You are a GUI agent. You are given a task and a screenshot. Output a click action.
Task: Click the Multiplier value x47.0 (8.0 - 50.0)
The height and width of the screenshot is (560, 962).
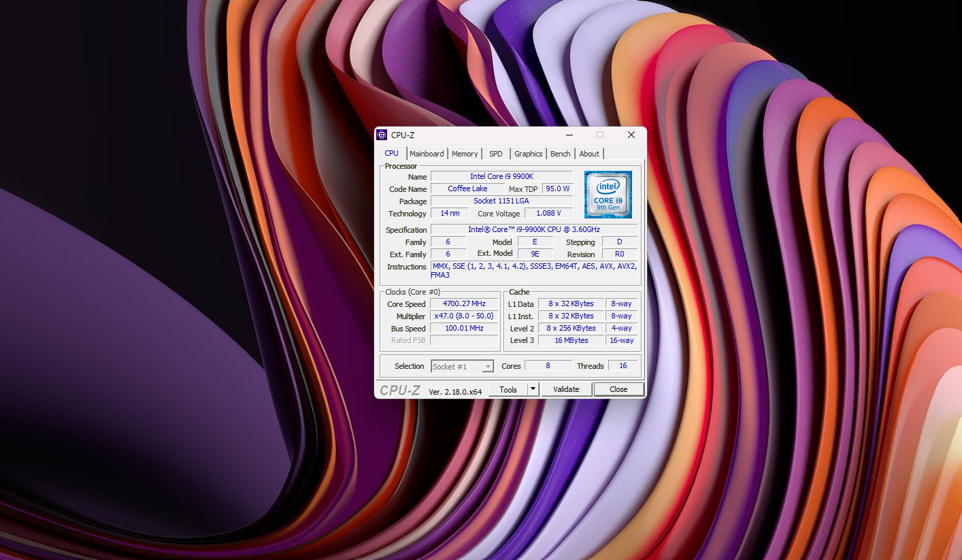465,316
